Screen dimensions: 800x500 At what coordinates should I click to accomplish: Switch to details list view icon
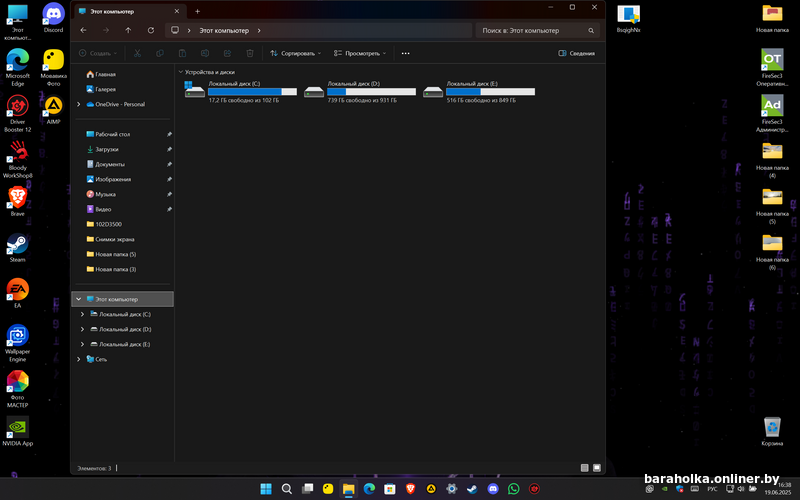pyautogui.click(x=585, y=468)
